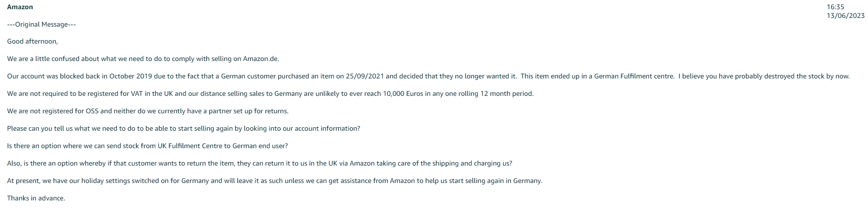Click the return shipping question sentence
The width and height of the screenshot is (868, 213).
pos(260,164)
